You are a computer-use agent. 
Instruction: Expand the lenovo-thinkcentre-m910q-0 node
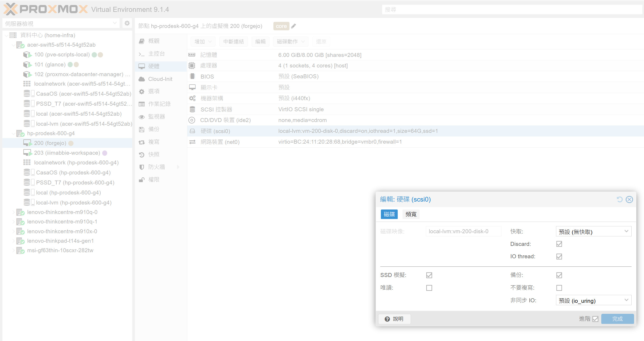pyautogui.click(x=13, y=212)
